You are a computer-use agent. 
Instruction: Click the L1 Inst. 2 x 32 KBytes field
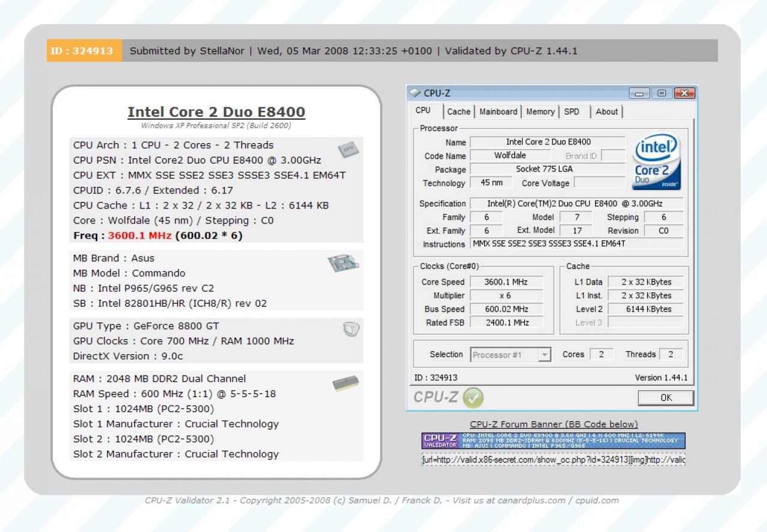(646, 296)
